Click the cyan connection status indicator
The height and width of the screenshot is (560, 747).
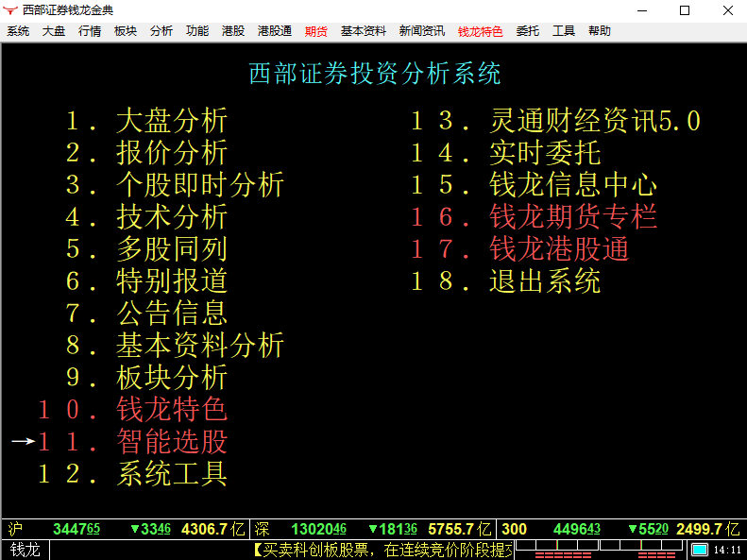699,550
